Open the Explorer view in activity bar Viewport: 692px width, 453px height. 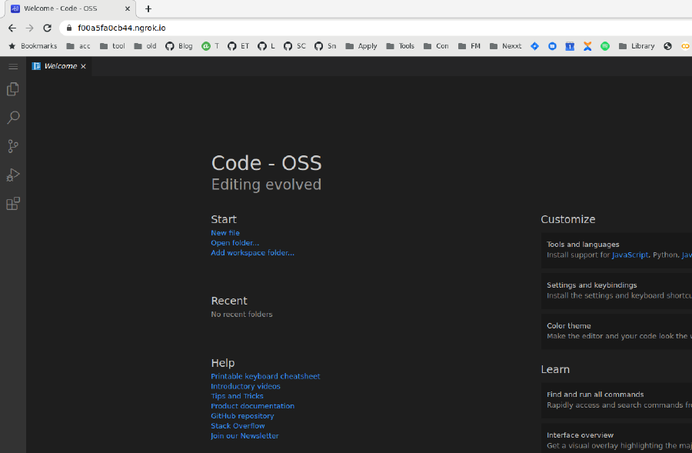click(x=13, y=89)
